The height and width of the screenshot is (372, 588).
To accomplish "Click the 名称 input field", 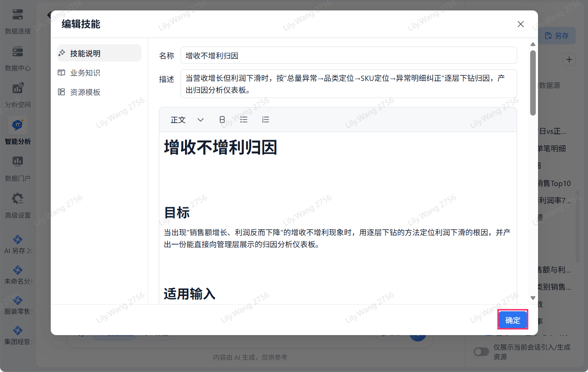I will click(348, 56).
